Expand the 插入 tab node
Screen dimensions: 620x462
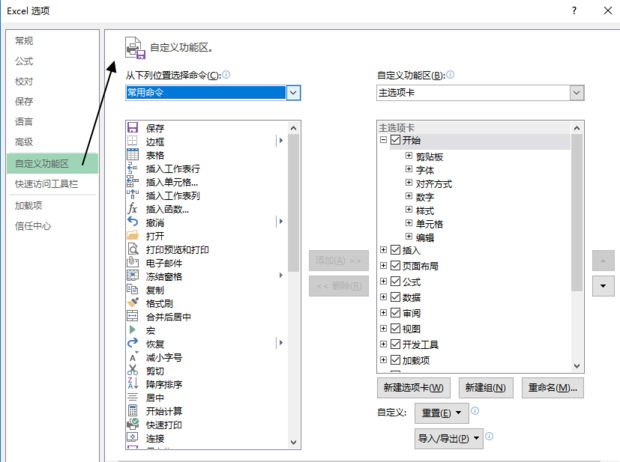(383, 250)
